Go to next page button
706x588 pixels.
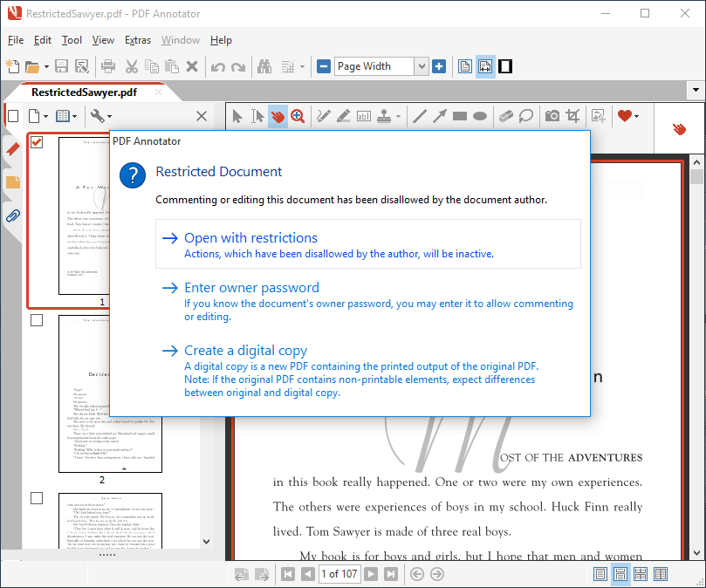[x=371, y=574]
